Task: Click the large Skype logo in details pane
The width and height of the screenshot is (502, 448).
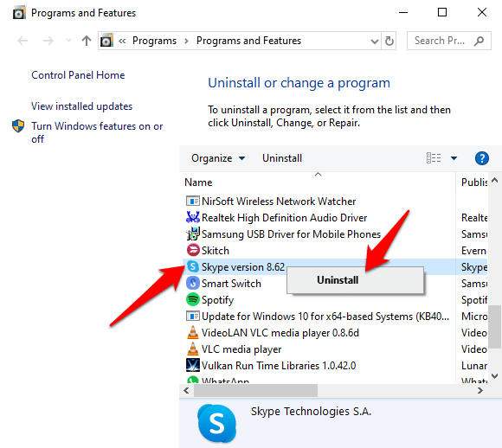Action: click(217, 423)
